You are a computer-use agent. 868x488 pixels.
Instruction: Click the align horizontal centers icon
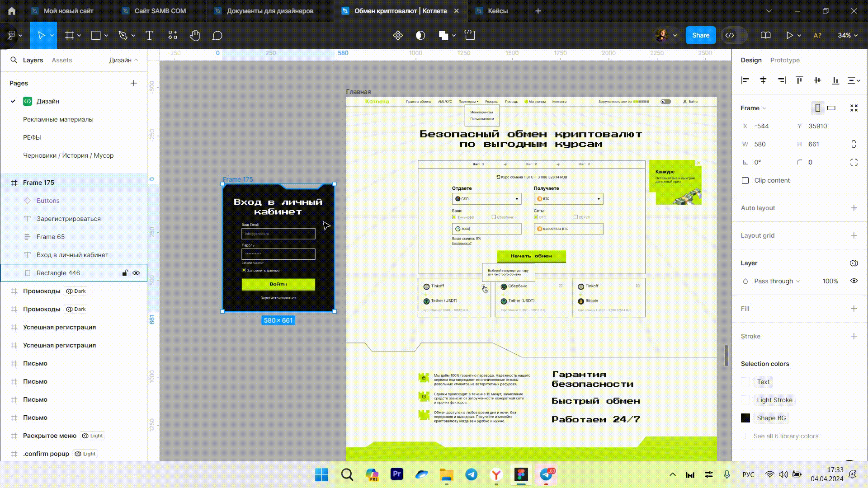point(764,80)
